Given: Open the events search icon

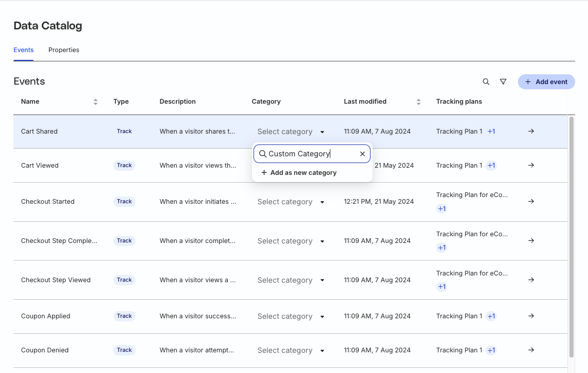Looking at the screenshot, I should 485,82.
